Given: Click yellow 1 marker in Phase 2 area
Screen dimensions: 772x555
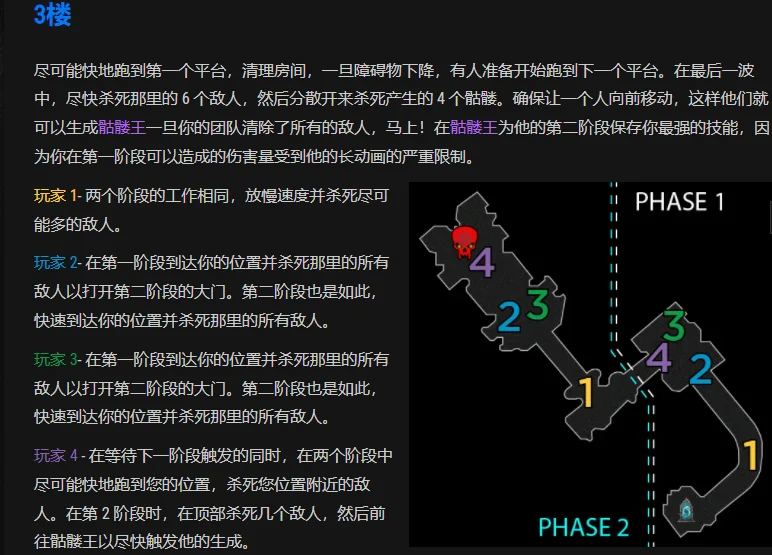Looking at the screenshot, I should coord(587,393).
